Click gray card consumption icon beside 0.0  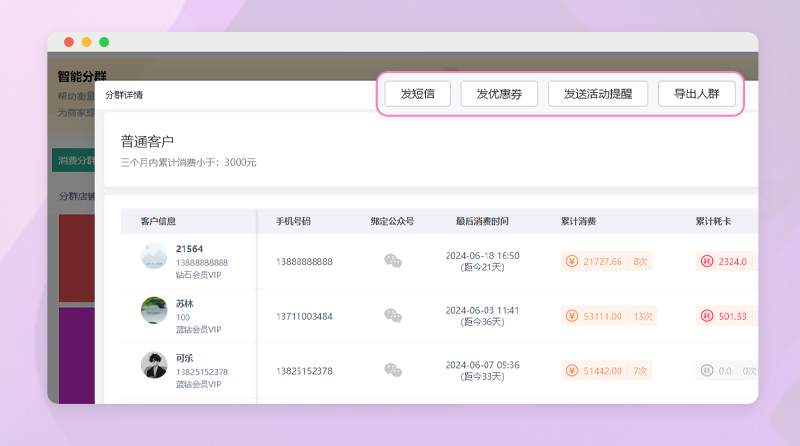click(x=707, y=370)
